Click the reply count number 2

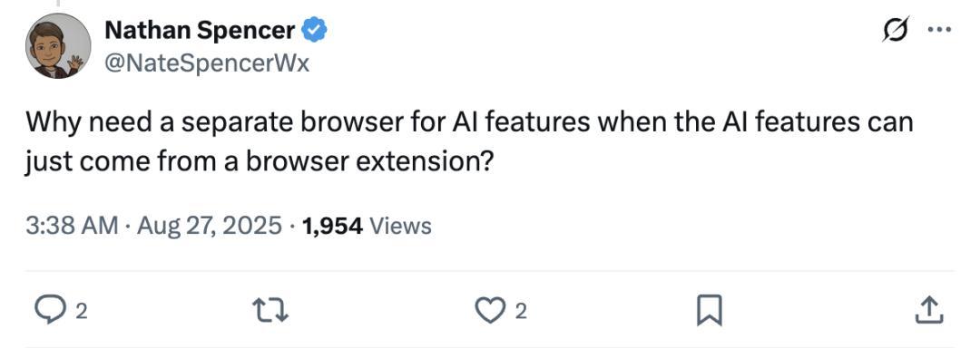[81, 311]
